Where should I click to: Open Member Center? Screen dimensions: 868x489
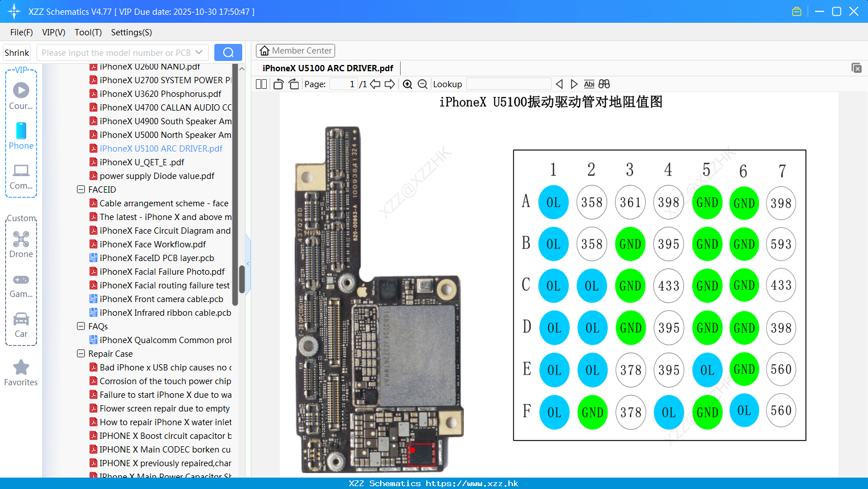click(x=295, y=51)
